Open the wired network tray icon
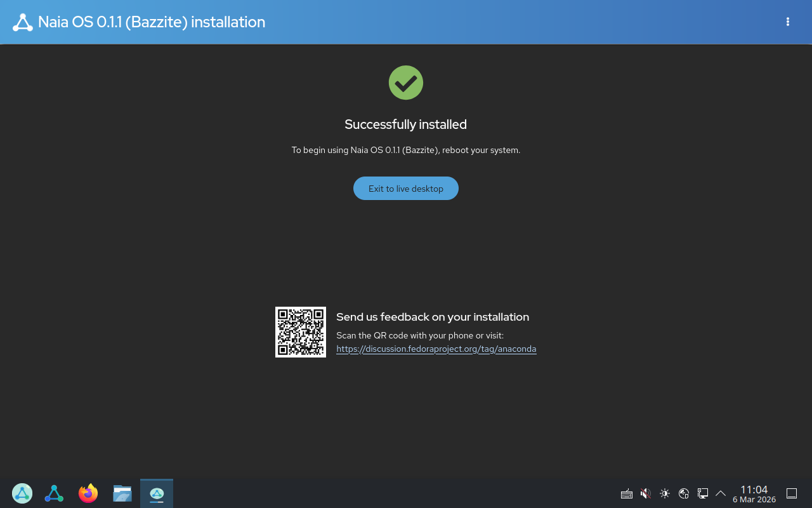The width and height of the screenshot is (812, 508). [703, 493]
